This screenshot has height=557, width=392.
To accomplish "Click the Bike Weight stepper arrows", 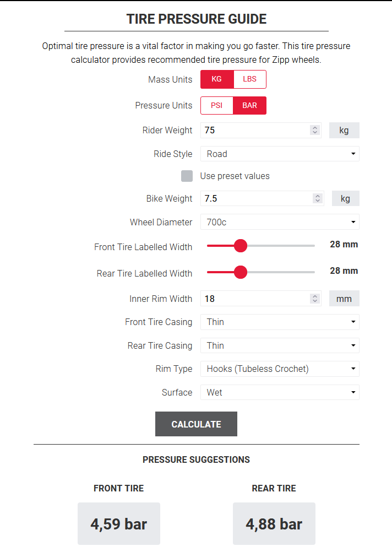I will [x=317, y=199].
